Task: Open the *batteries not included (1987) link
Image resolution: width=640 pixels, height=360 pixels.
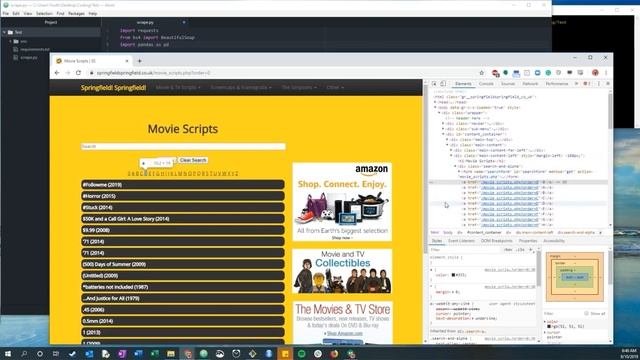Action: coord(116,287)
